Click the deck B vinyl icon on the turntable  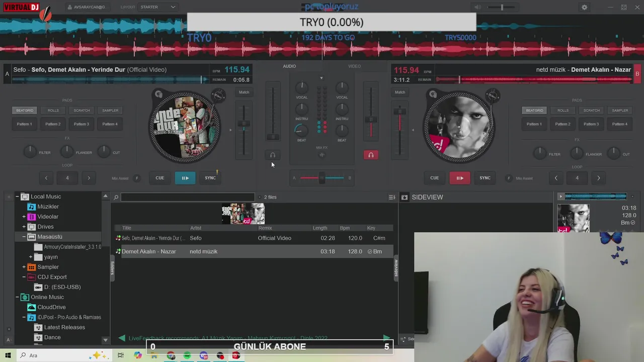(x=433, y=95)
